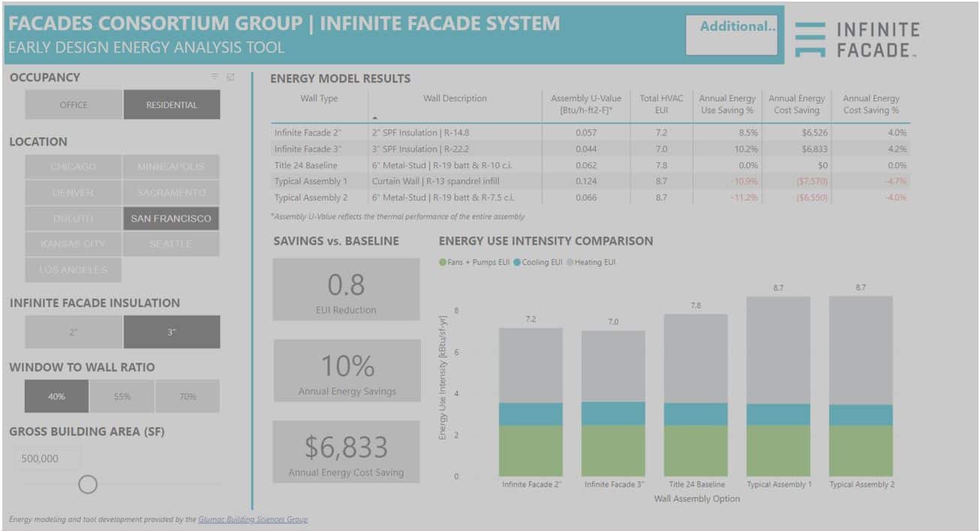Click the gross building area slider handle
Image resolution: width=980 pixels, height=531 pixels.
click(x=88, y=484)
